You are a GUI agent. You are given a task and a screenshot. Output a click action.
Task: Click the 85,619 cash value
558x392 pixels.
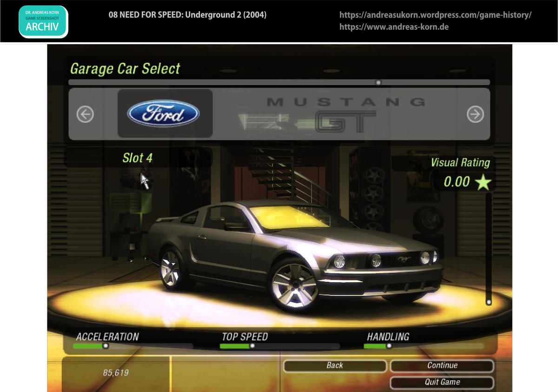coord(116,373)
